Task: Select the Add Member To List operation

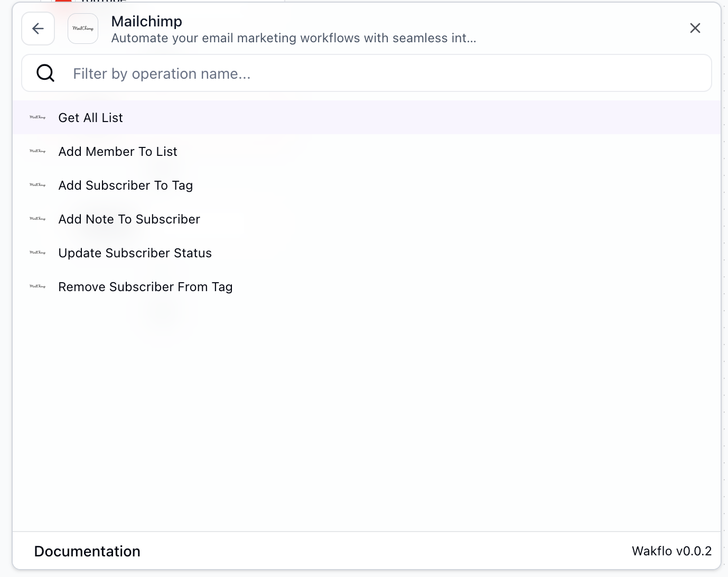Action: (x=117, y=151)
